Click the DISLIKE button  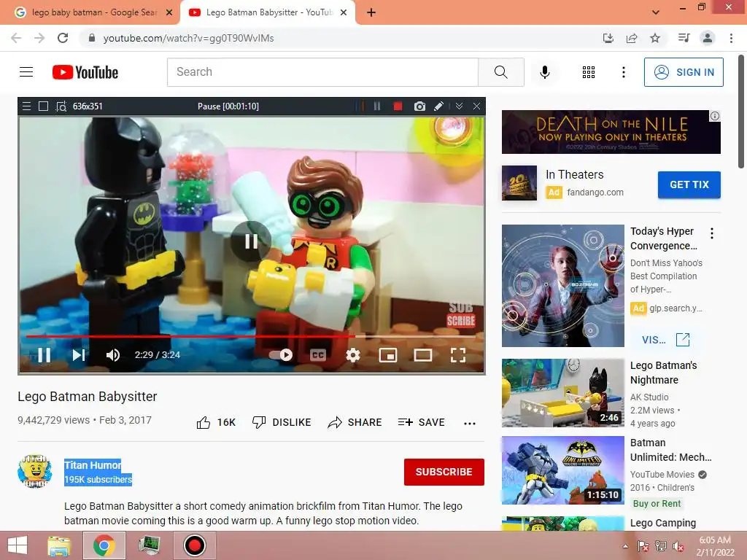282,422
